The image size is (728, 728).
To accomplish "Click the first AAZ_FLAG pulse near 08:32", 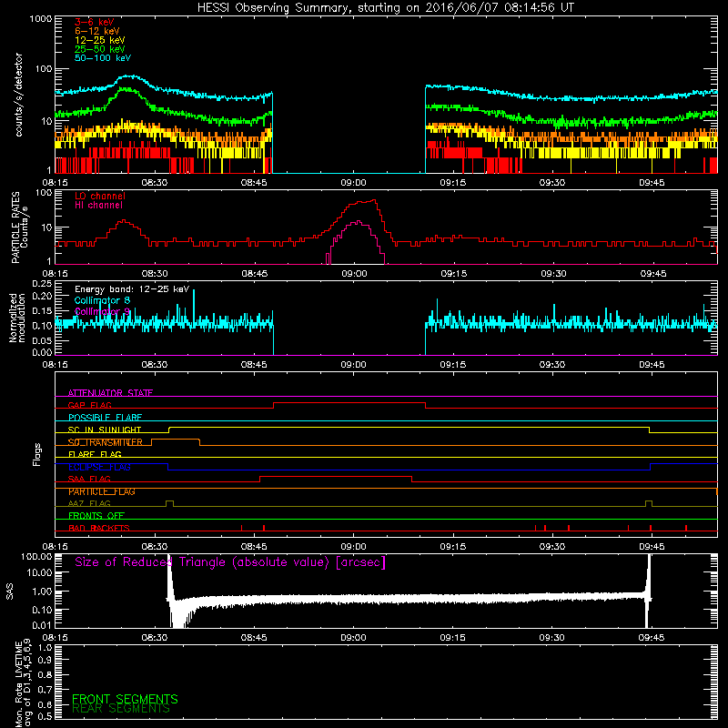I will [x=169, y=503].
